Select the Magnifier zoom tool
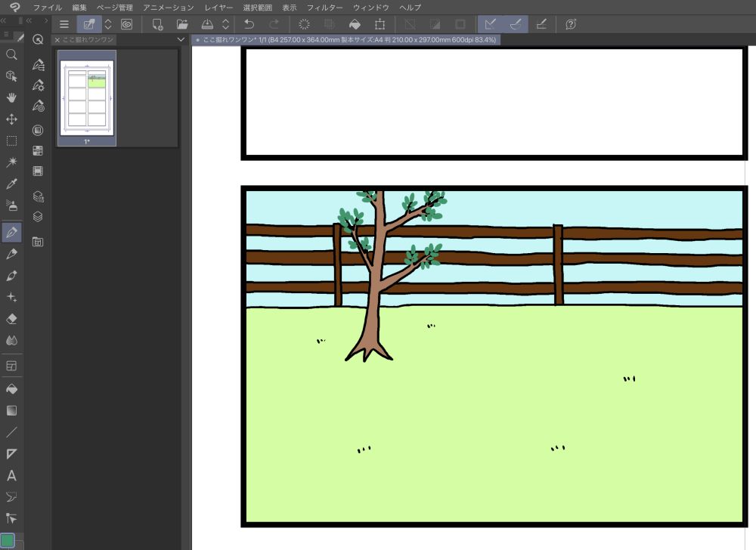This screenshot has width=756, height=550. pyautogui.click(x=11, y=54)
